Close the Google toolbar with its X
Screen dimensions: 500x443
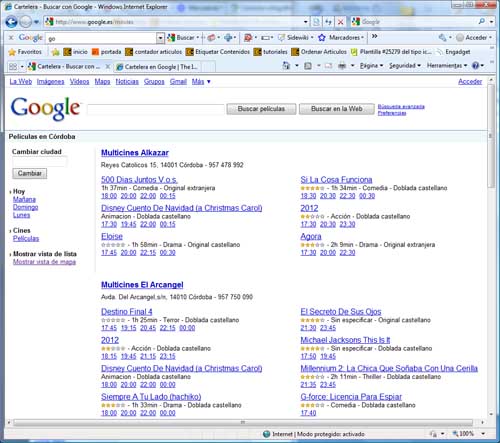11,38
